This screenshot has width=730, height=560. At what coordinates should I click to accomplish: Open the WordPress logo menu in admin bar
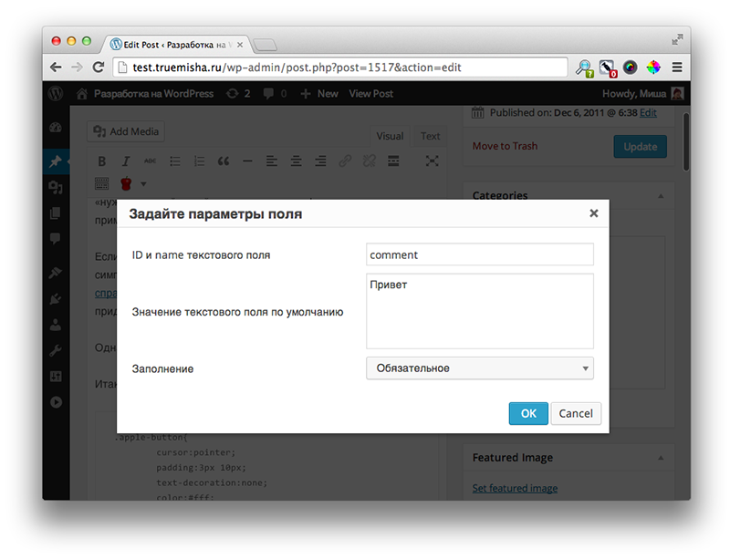(x=57, y=93)
